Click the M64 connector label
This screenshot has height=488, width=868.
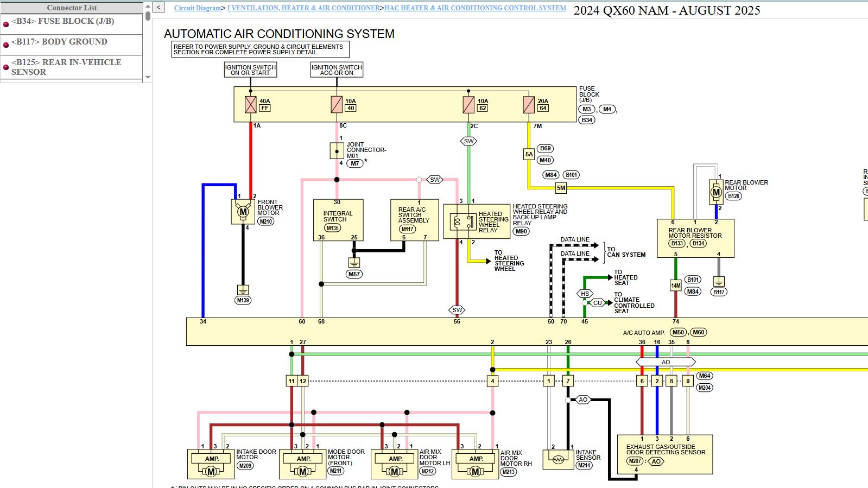705,376
